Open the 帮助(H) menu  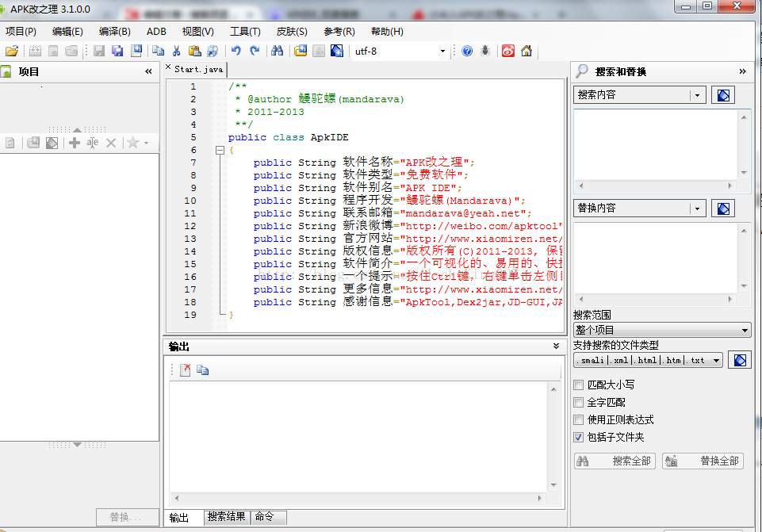(x=387, y=32)
